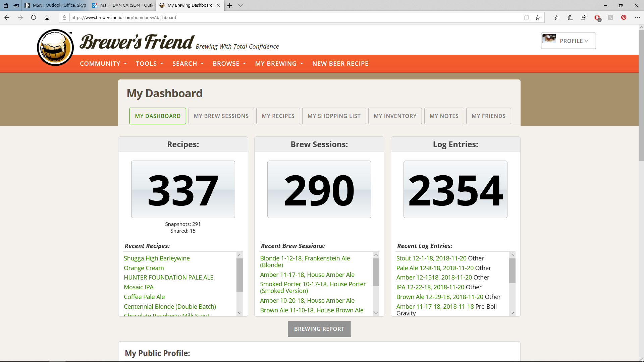The height and width of the screenshot is (362, 644).
Task: Click the Brewer's Friend beer mug logo
Action: tap(55, 47)
